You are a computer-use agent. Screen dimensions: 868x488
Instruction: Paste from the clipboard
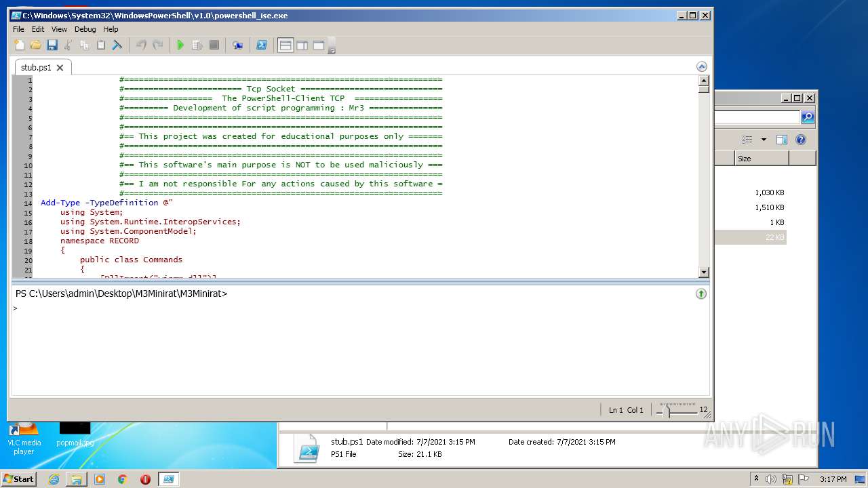pyautogui.click(x=100, y=45)
